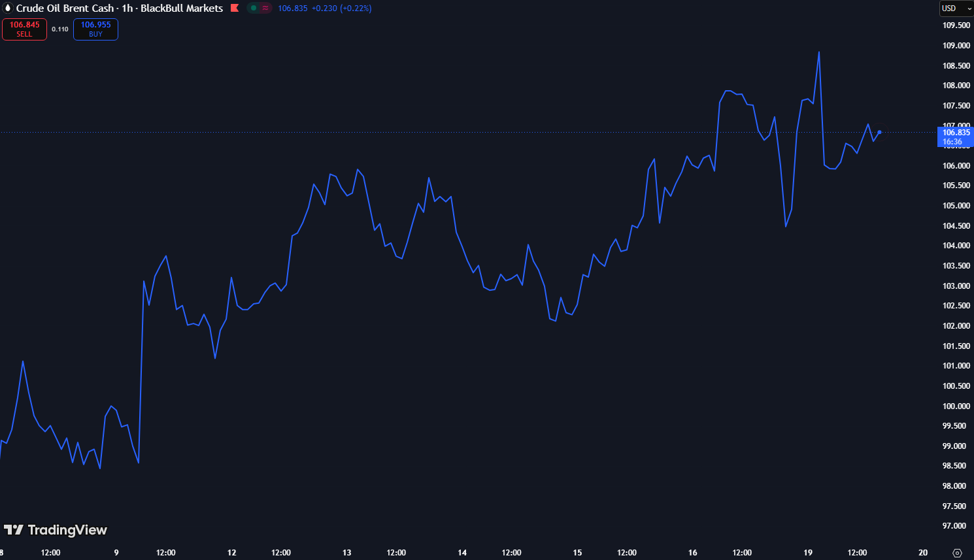Click the pink approximate-sign data icon
974x560 pixels.
(x=265, y=8)
